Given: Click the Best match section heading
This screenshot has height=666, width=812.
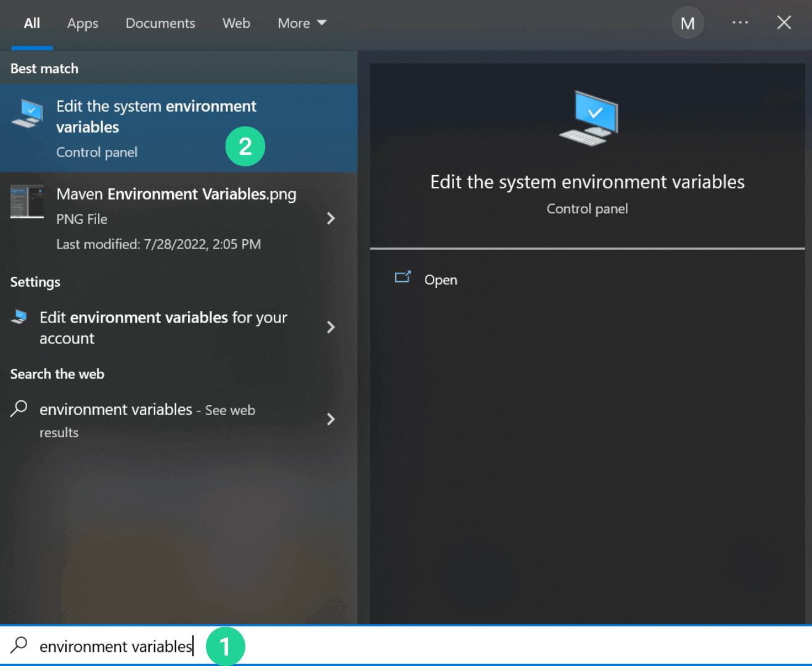Looking at the screenshot, I should [x=44, y=68].
